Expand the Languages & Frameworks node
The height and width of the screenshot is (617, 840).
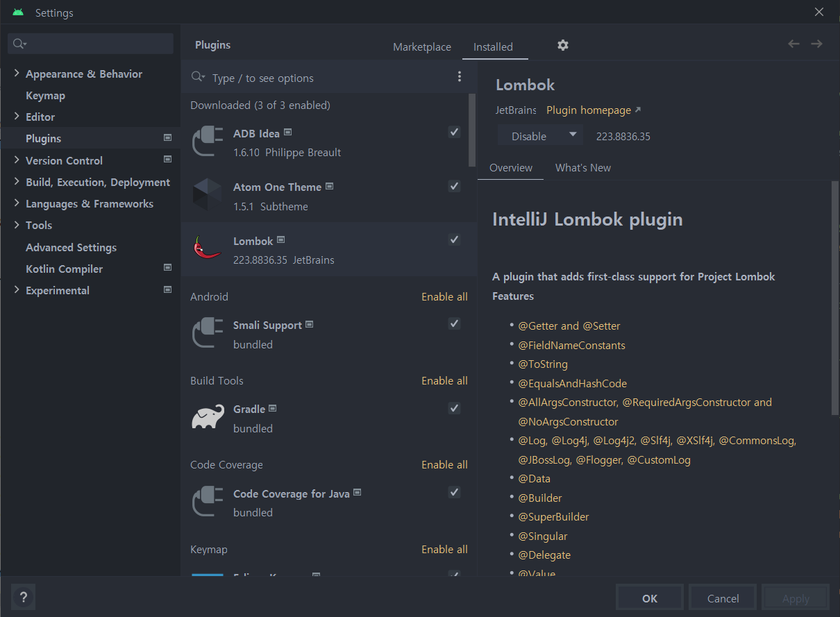(x=17, y=203)
